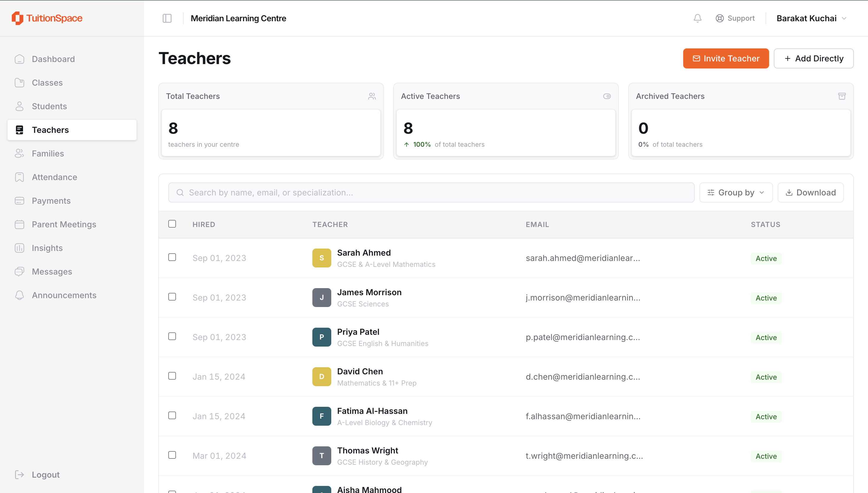Click the EMAIL column header
The height and width of the screenshot is (493, 868).
pos(537,224)
